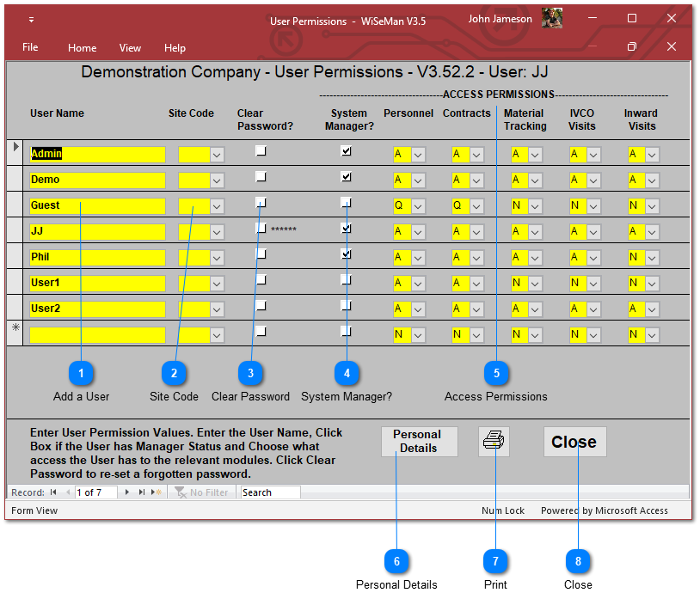Open Inward Visits dropdown for Phil

[x=653, y=258]
